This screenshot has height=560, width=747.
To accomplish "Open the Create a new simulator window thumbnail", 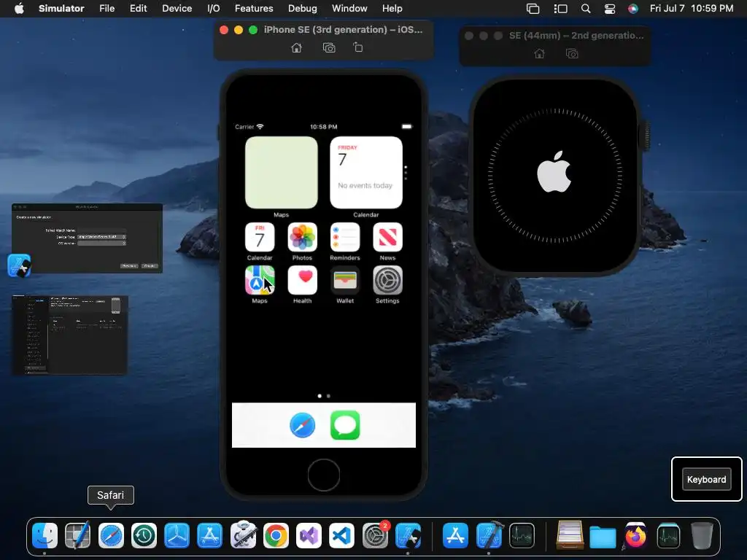I will [x=88, y=238].
